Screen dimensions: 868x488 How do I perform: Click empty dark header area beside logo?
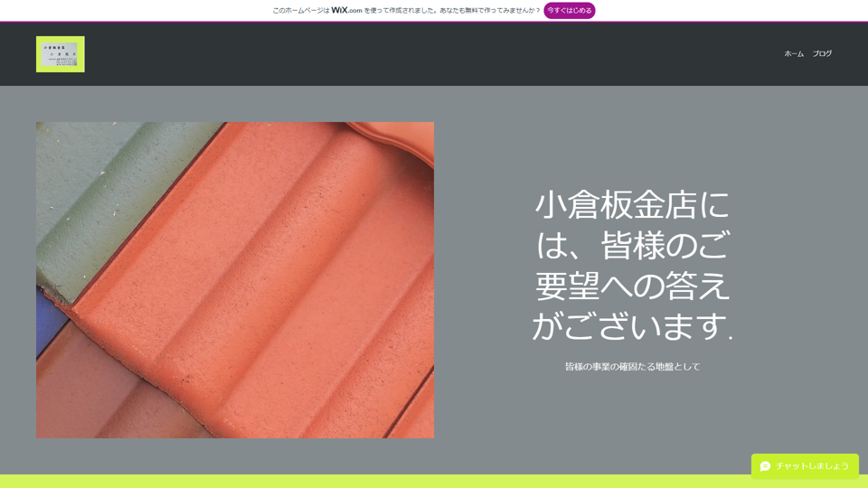[x=407, y=54]
